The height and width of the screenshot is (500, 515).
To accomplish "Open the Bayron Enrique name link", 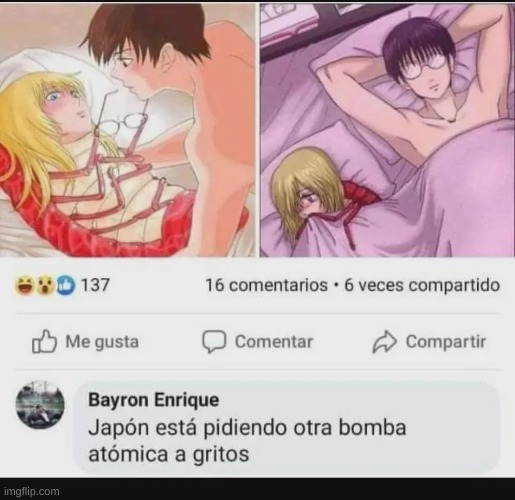I will point(154,400).
